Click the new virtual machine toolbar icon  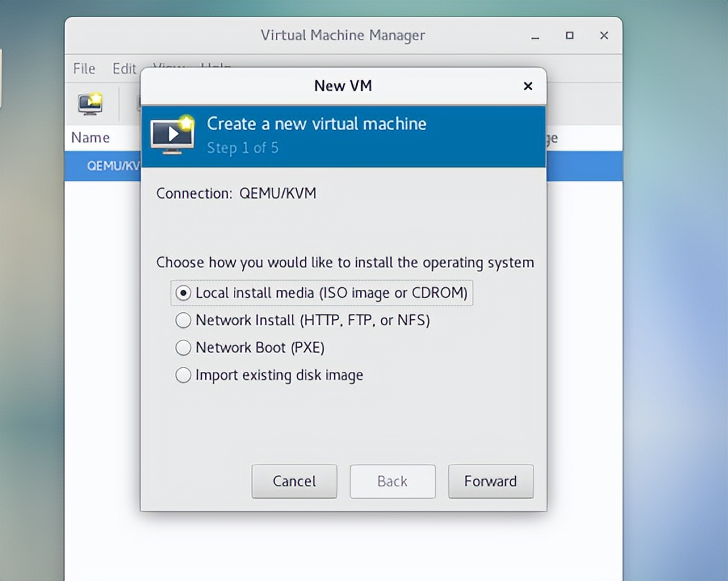point(90,104)
